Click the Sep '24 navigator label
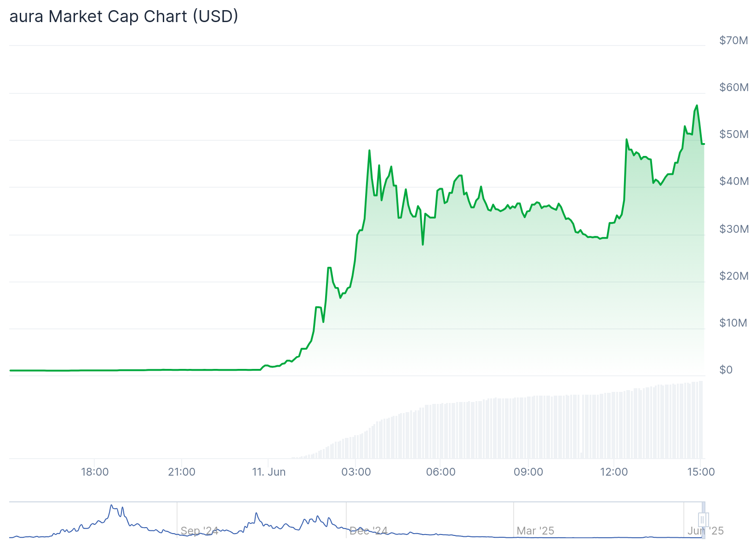756x552 pixels. pos(199,531)
